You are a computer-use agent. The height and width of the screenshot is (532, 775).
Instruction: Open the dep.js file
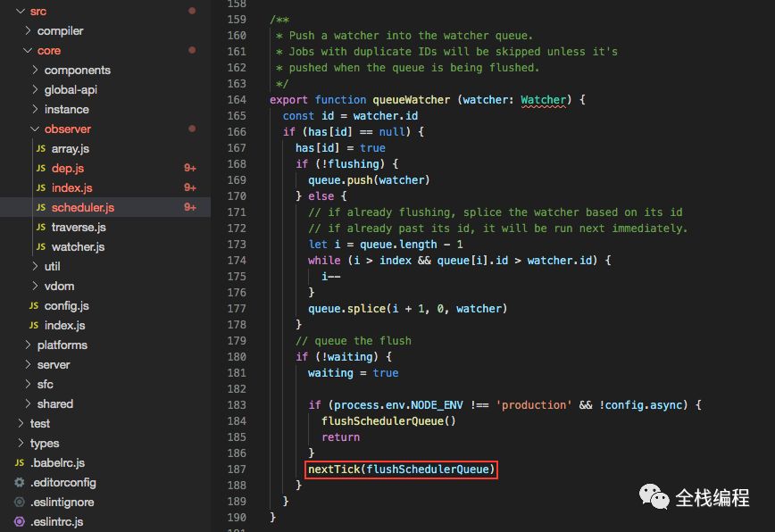pos(68,168)
